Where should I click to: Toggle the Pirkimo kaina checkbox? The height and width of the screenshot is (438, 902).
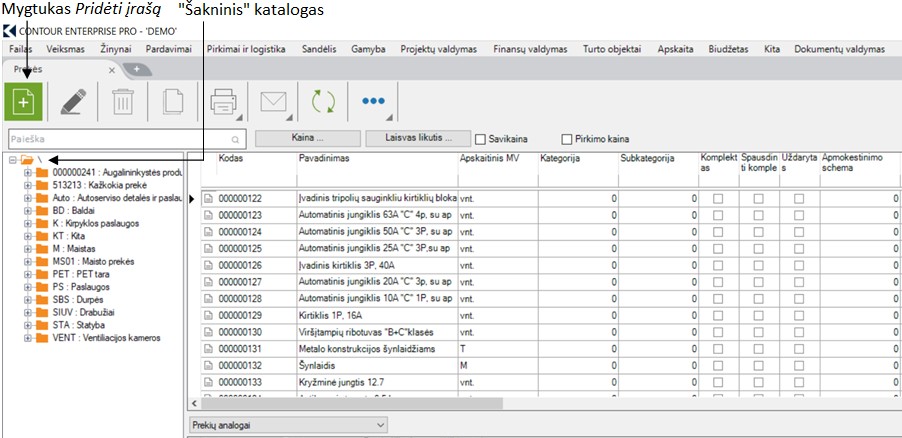[x=567, y=139]
